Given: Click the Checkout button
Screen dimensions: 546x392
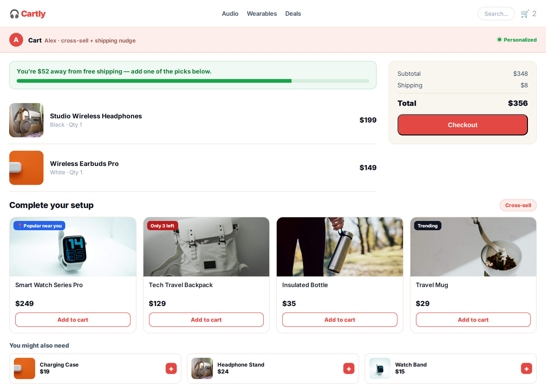Looking at the screenshot, I should click(462, 125).
